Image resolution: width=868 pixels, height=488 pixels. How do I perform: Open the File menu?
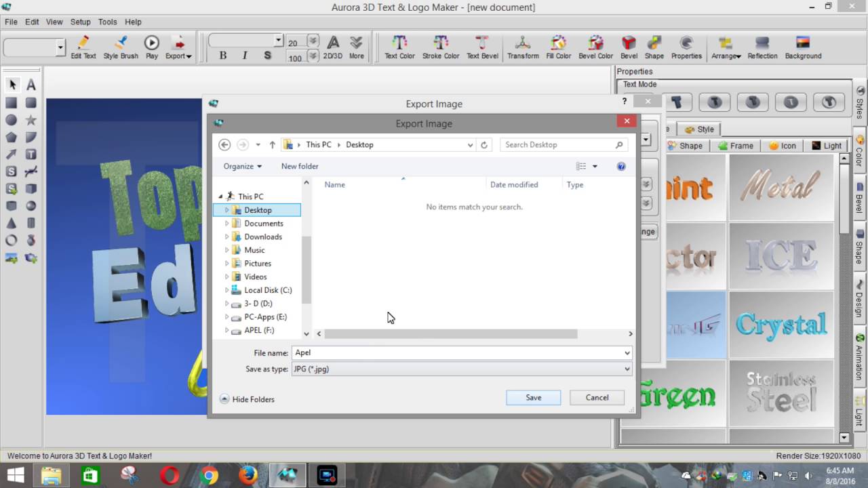click(11, 22)
